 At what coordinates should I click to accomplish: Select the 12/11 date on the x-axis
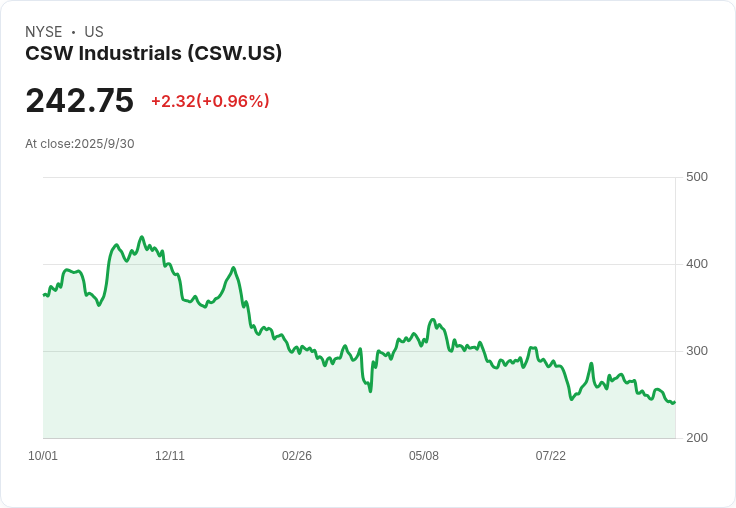(170, 456)
